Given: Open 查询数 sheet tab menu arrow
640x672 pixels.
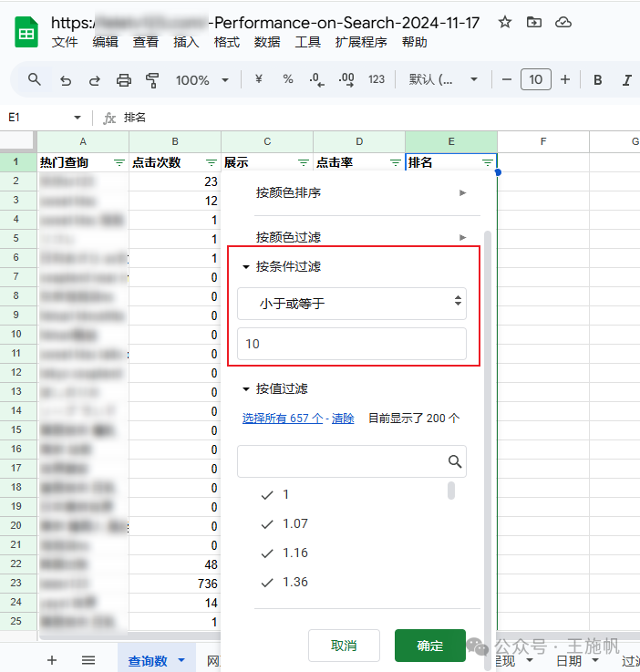Looking at the screenshot, I should click(181, 660).
